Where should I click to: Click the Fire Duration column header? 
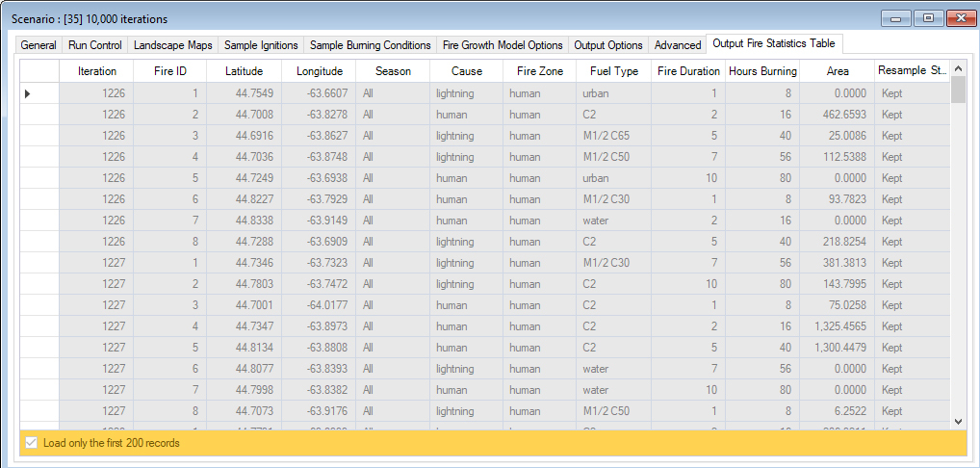(688, 71)
